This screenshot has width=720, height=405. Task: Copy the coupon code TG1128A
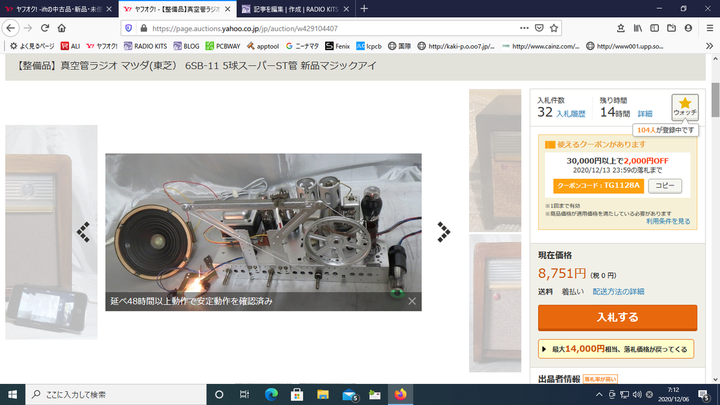pyautogui.click(x=665, y=185)
